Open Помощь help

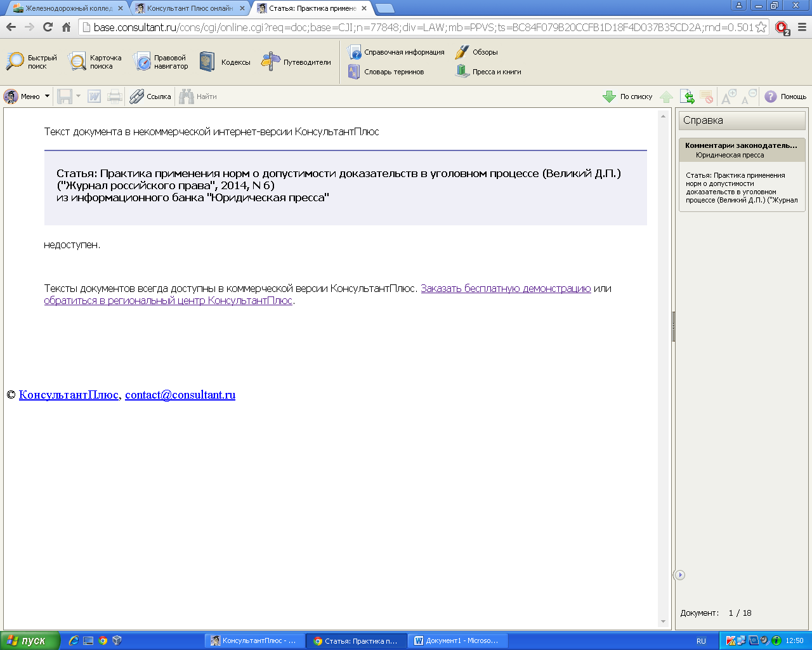pyautogui.click(x=785, y=96)
